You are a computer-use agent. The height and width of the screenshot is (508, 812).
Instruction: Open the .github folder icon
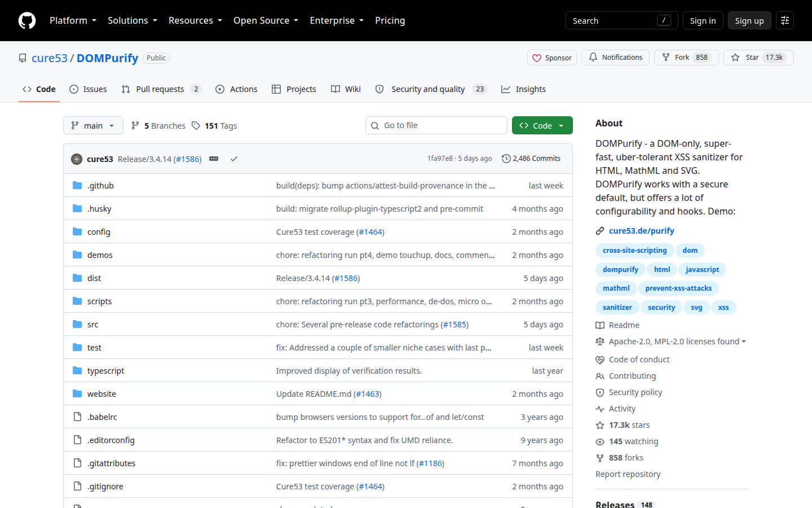(x=77, y=186)
